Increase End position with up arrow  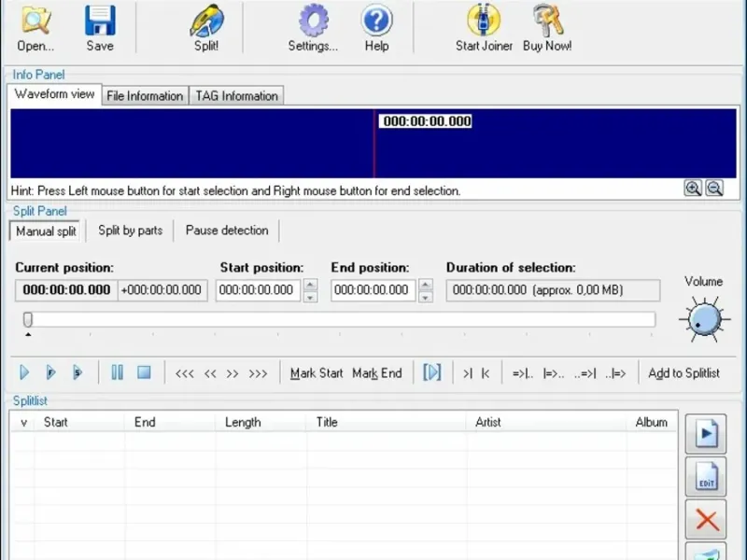[426, 285]
